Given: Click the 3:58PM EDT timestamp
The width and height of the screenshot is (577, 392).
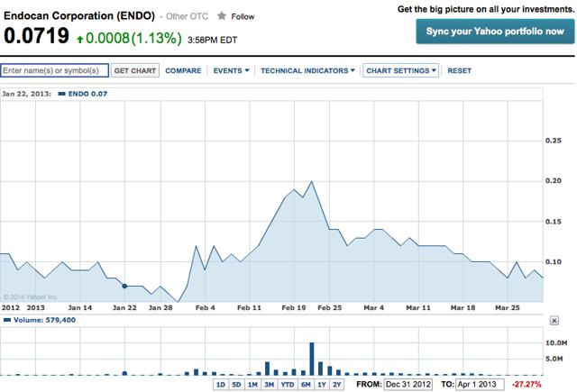Looking at the screenshot, I should pyautogui.click(x=213, y=40).
